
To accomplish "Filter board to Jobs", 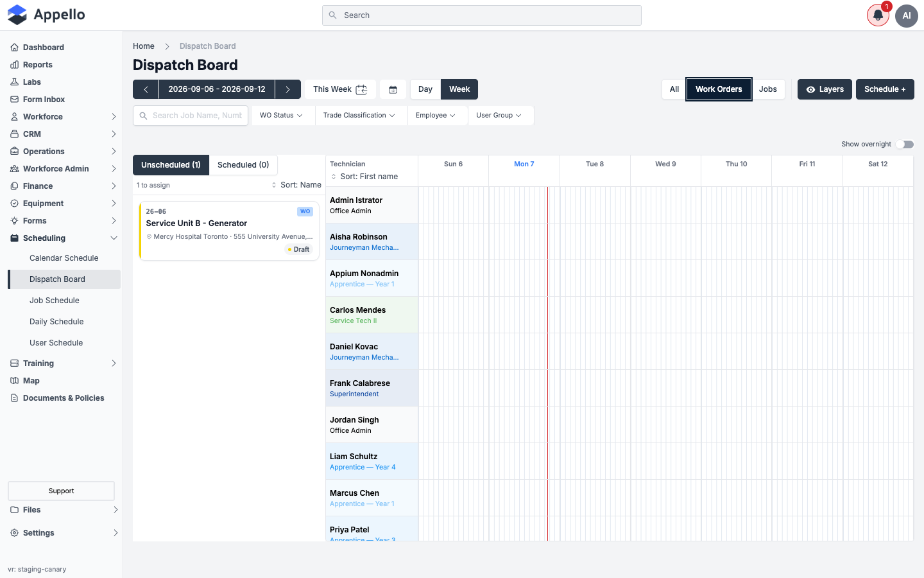I will (768, 89).
